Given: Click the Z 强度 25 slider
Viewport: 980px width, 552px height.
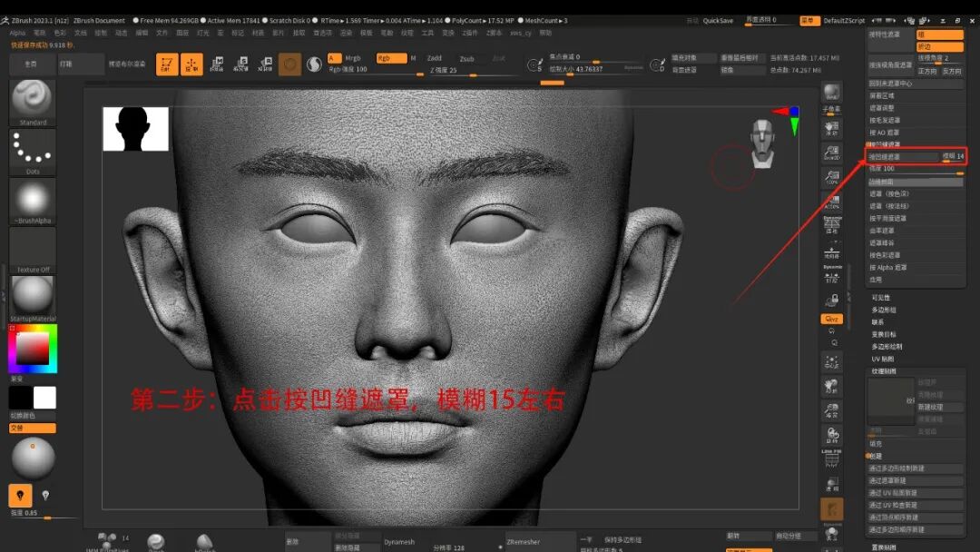Looking at the screenshot, I should [x=473, y=71].
